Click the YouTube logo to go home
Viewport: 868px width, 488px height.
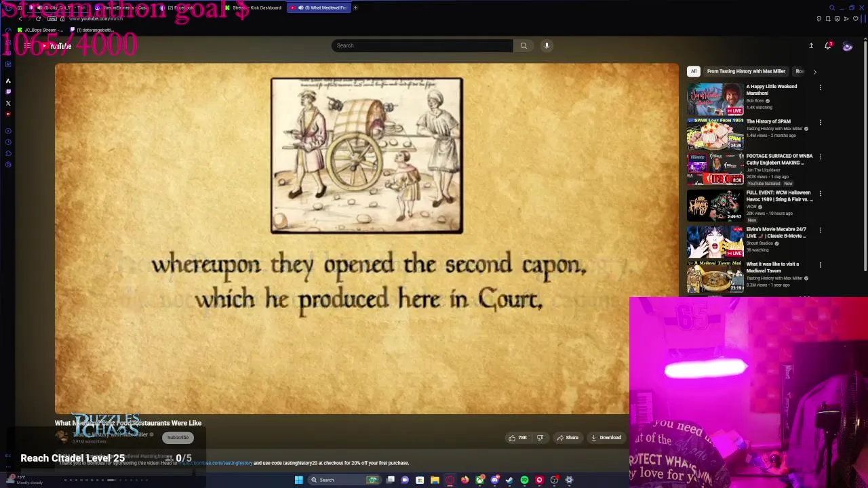coord(56,46)
